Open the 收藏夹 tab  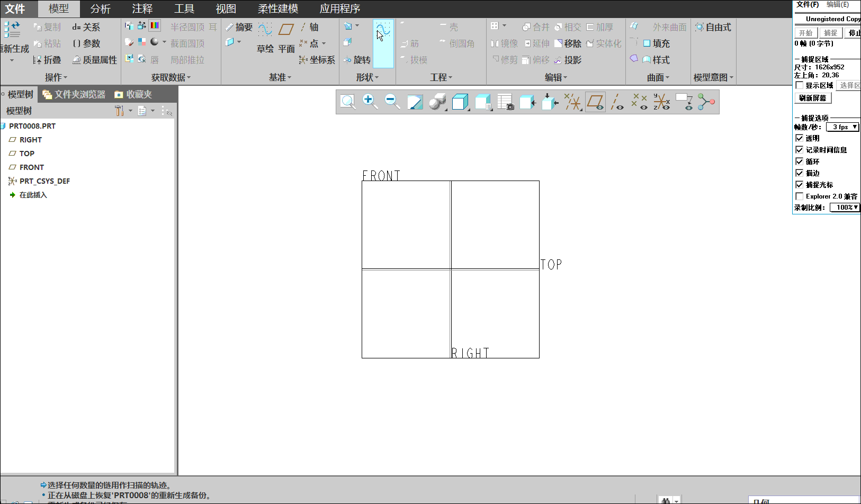[133, 94]
